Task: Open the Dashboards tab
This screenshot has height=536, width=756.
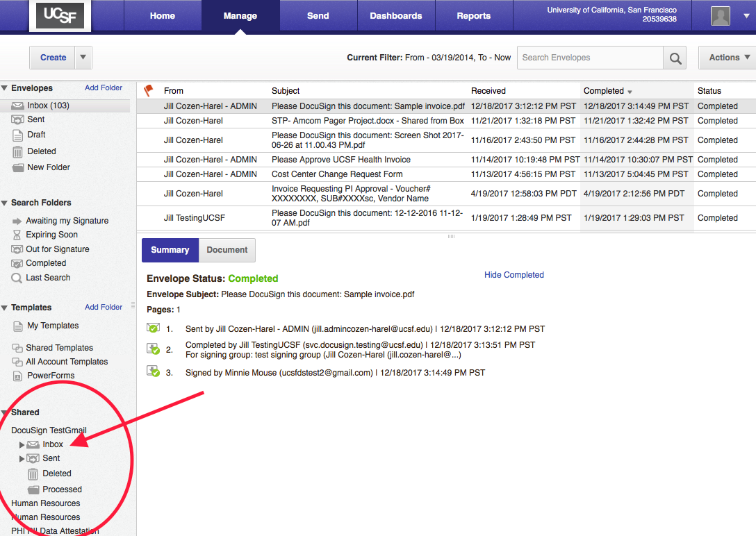Action: point(396,16)
